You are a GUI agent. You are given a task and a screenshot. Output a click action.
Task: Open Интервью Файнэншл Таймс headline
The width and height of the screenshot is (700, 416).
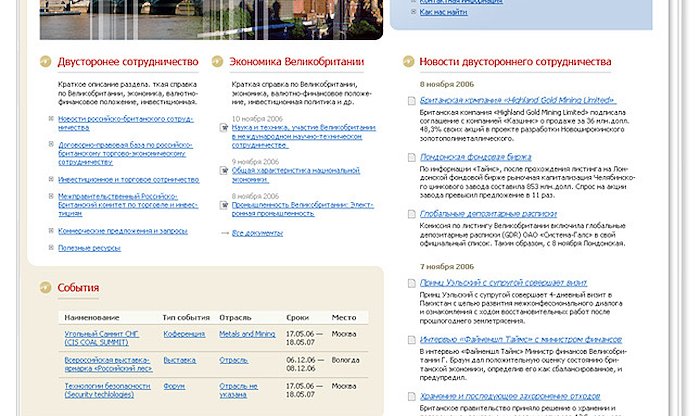pos(521,339)
